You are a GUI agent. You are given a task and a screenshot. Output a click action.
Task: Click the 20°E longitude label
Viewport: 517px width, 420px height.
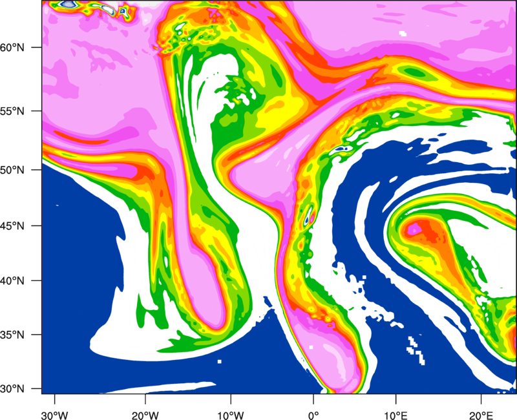[x=481, y=415]
